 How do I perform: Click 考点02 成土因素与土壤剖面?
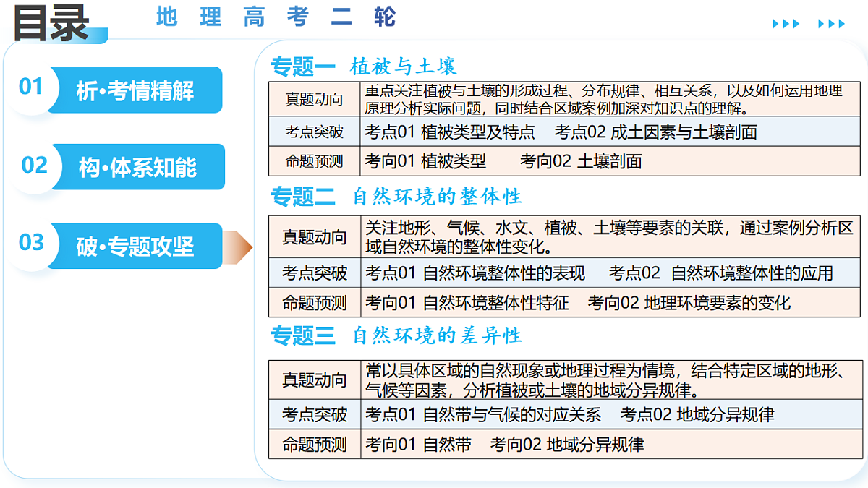(656, 132)
